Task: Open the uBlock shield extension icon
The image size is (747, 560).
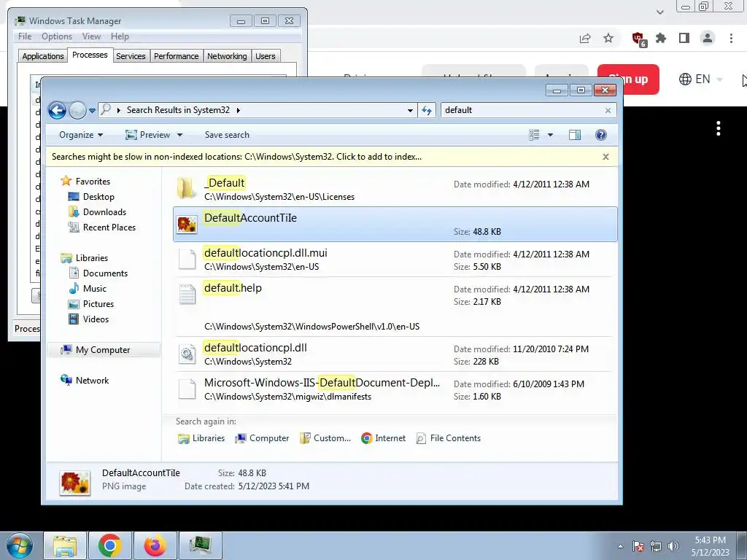Action: point(638,39)
